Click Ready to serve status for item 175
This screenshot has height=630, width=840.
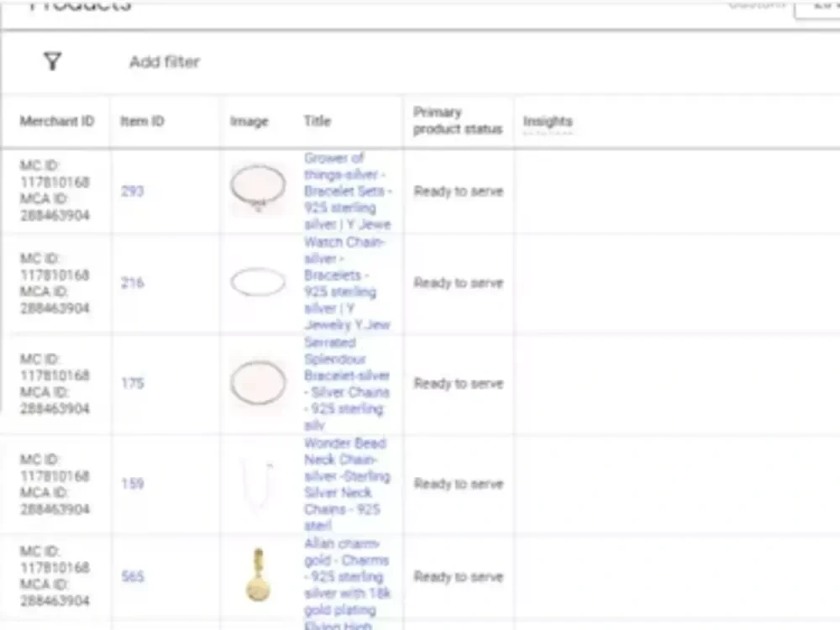(459, 384)
